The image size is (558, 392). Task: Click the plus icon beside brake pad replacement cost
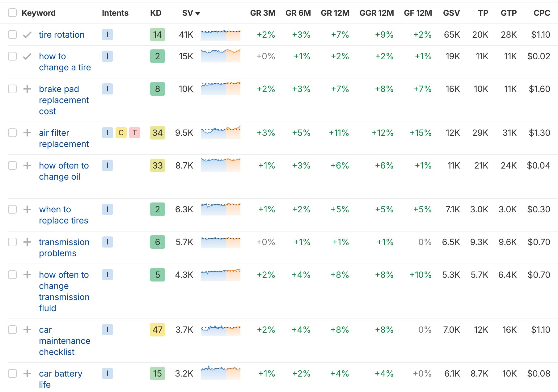coord(27,89)
